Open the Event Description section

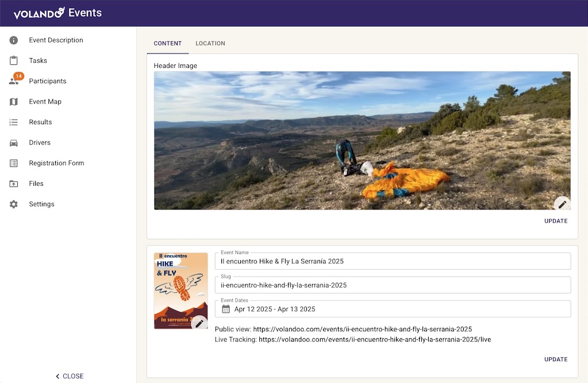pyautogui.click(x=56, y=40)
